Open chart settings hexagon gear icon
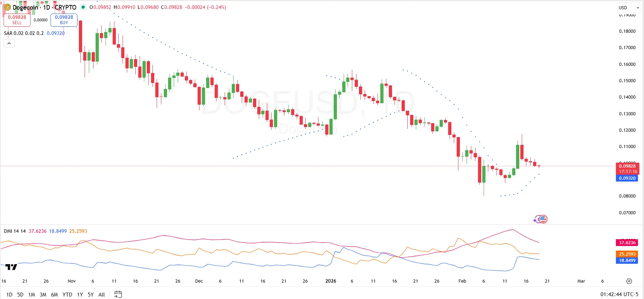This screenshot has height=299, width=644. tap(629, 281)
